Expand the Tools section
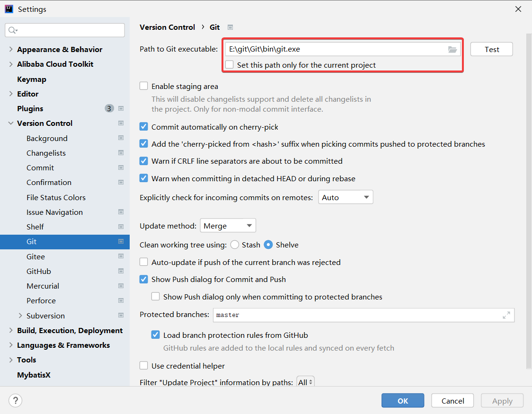The width and height of the screenshot is (532, 414). [11, 360]
